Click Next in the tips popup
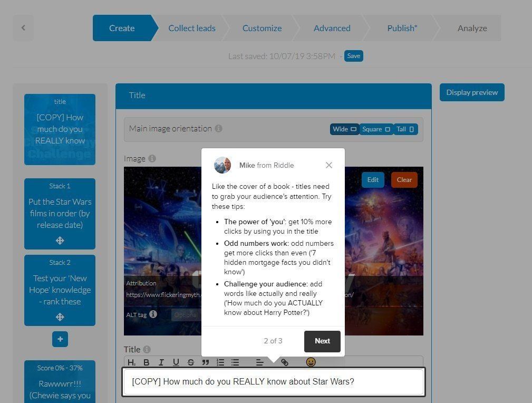The height and width of the screenshot is (403, 532). [322, 341]
